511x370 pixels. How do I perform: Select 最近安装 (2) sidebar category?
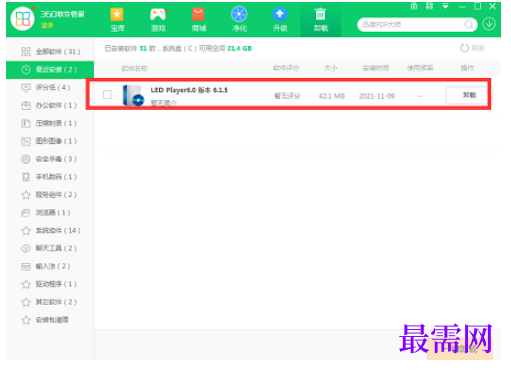point(50,70)
